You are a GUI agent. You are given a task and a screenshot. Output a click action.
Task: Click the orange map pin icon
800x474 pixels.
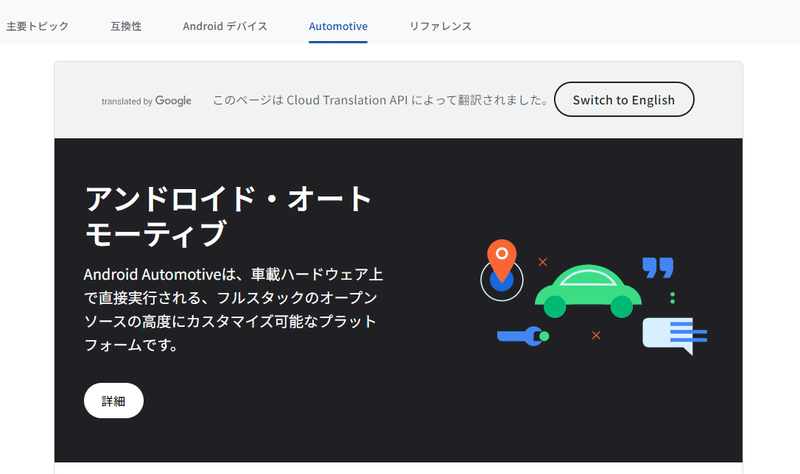pos(502,260)
